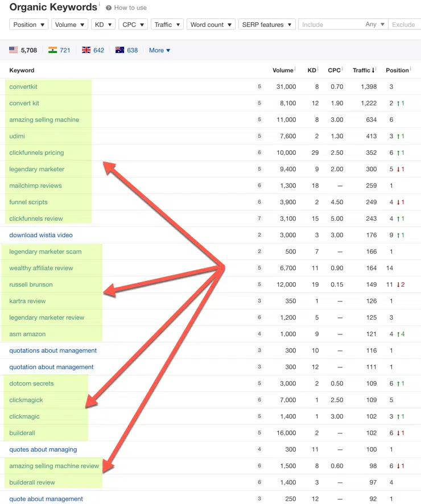Click the Position column info icon
This screenshot has height=504, width=421.
(411, 68)
